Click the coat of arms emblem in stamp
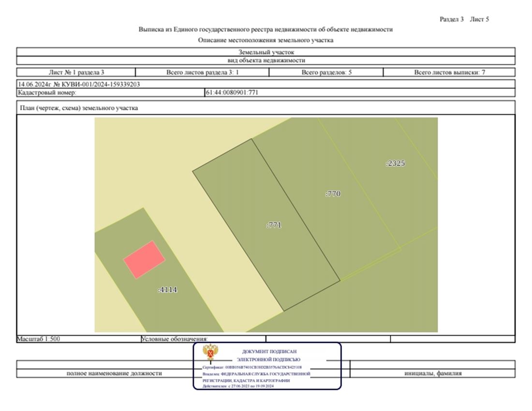 tap(209, 352)
